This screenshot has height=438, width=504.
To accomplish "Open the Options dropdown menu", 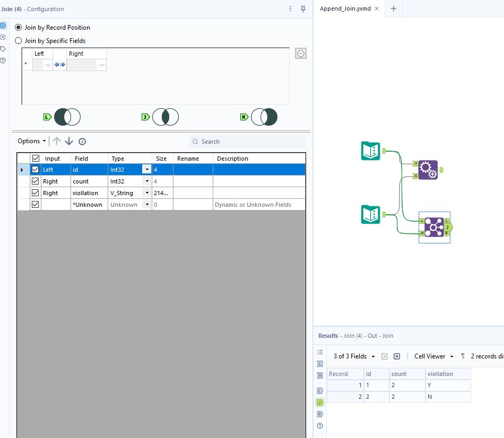I will (30, 141).
